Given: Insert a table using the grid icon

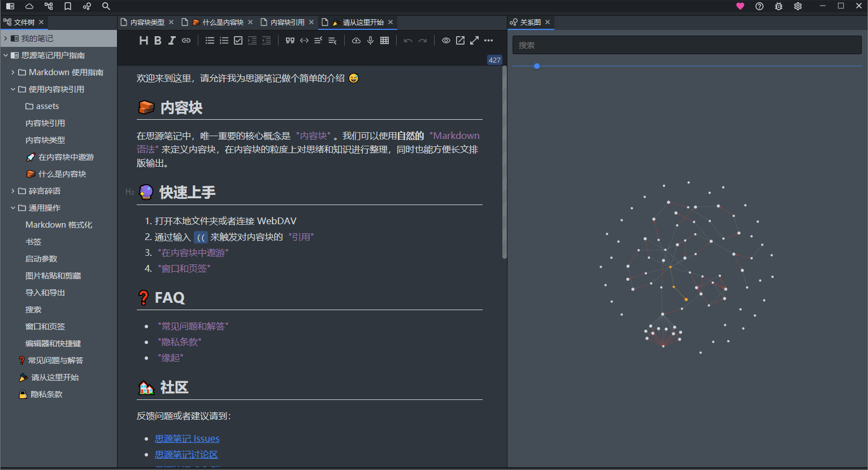Looking at the screenshot, I should (x=384, y=40).
